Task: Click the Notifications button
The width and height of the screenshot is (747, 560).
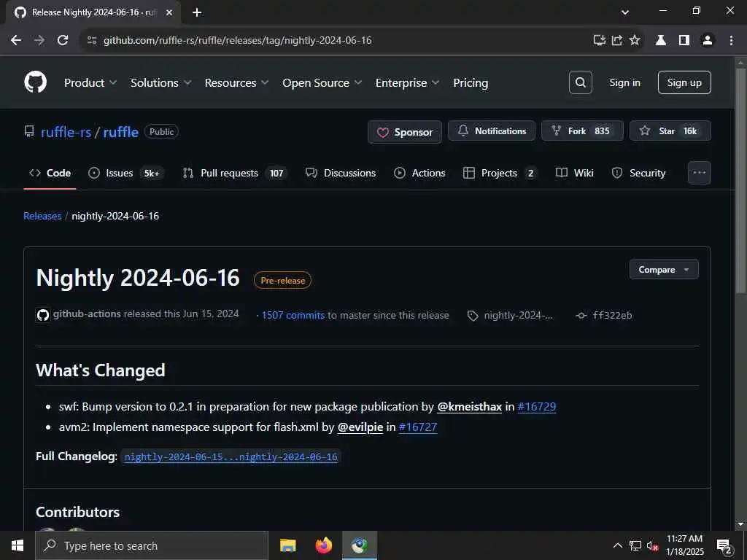Action: (x=492, y=131)
